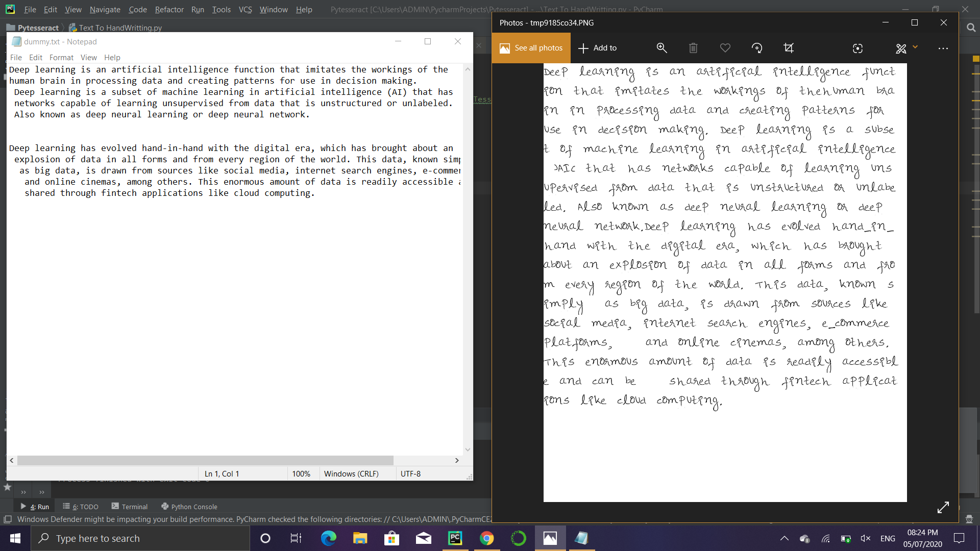Select the zoom magnifier in Photos toolbar
This screenshot has width=980, height=551.
661,47
